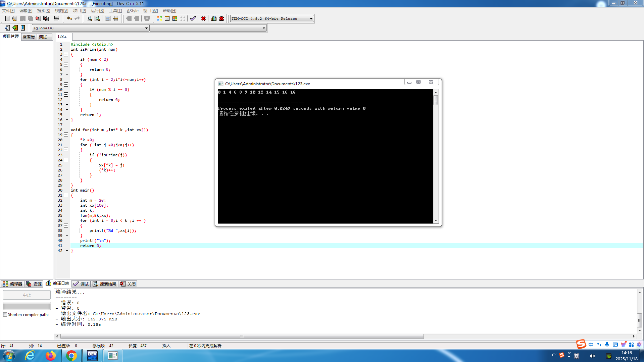Collapse the for-loop fold at line 37
644x362 pixels.
[x=66, y=225]
